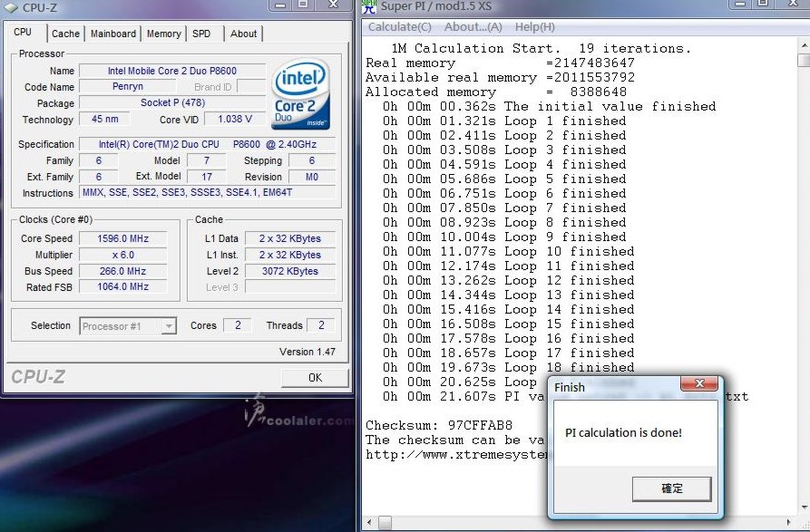This screenshot has height=532, width=810.
Task: Click the Name field Intel Mobile Core 2 Duo P8600
Action: (172, 71)
